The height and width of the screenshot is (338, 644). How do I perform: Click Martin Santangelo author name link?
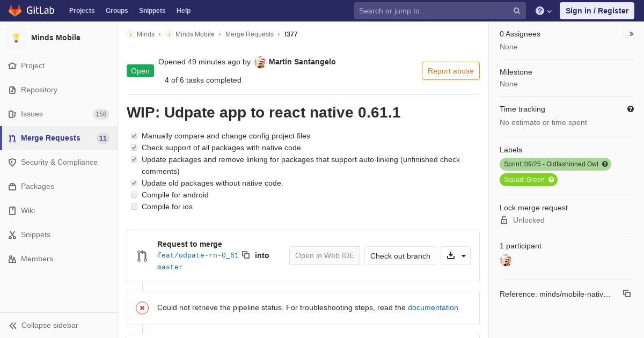point(302,62)
